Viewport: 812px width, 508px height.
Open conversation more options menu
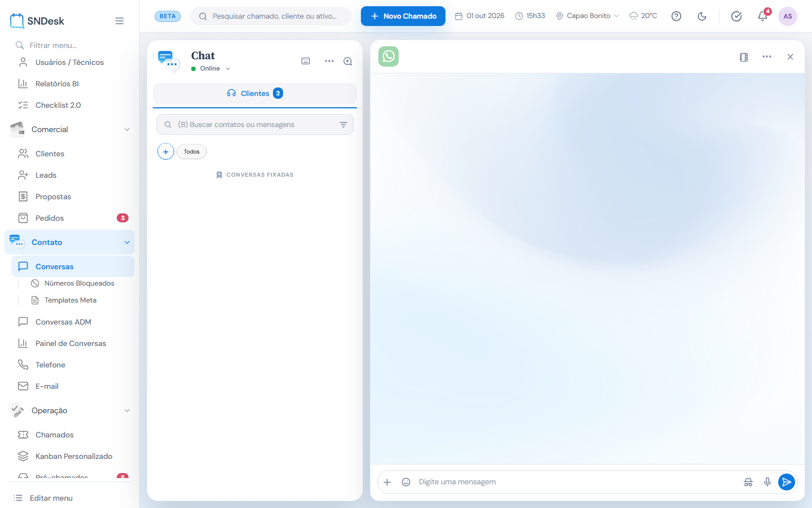767,57
